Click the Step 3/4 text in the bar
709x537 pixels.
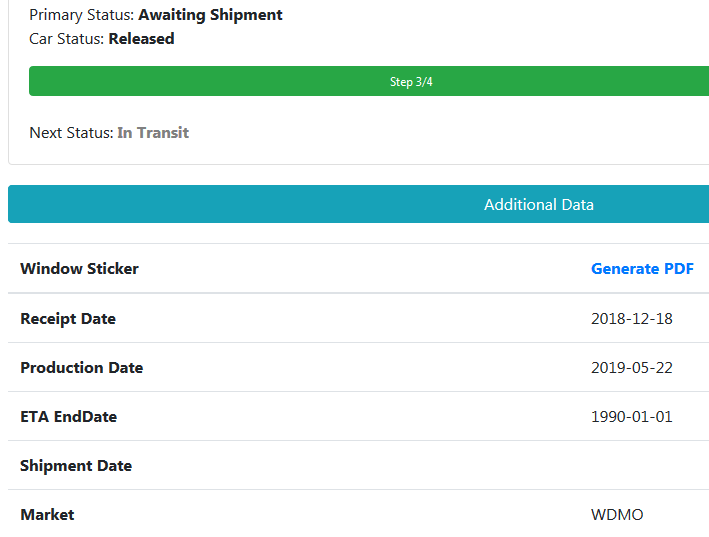point(411,82)
